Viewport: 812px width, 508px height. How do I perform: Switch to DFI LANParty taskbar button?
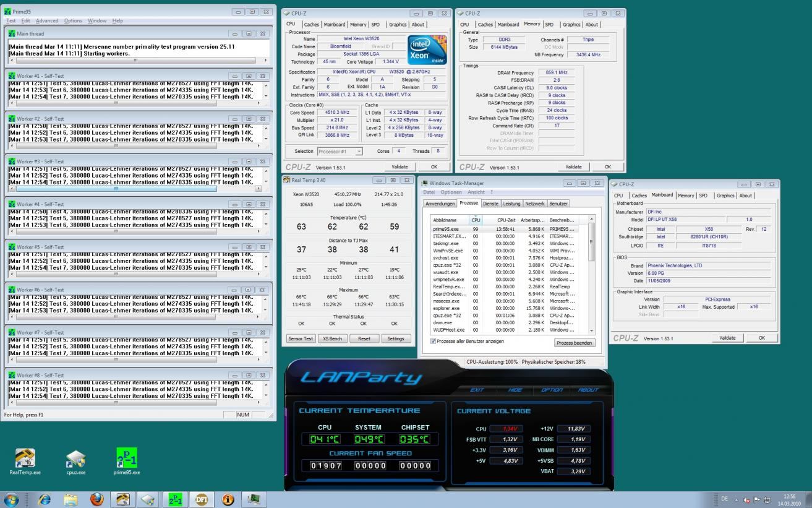tap(202, 499)
